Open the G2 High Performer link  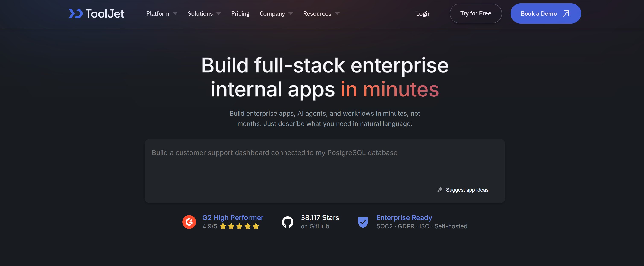233,217
